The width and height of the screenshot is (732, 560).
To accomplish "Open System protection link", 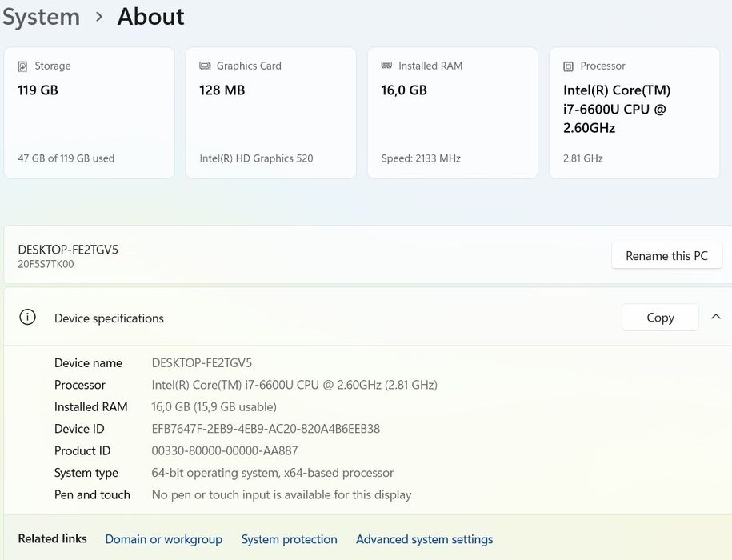I will (x=289, y=539).
